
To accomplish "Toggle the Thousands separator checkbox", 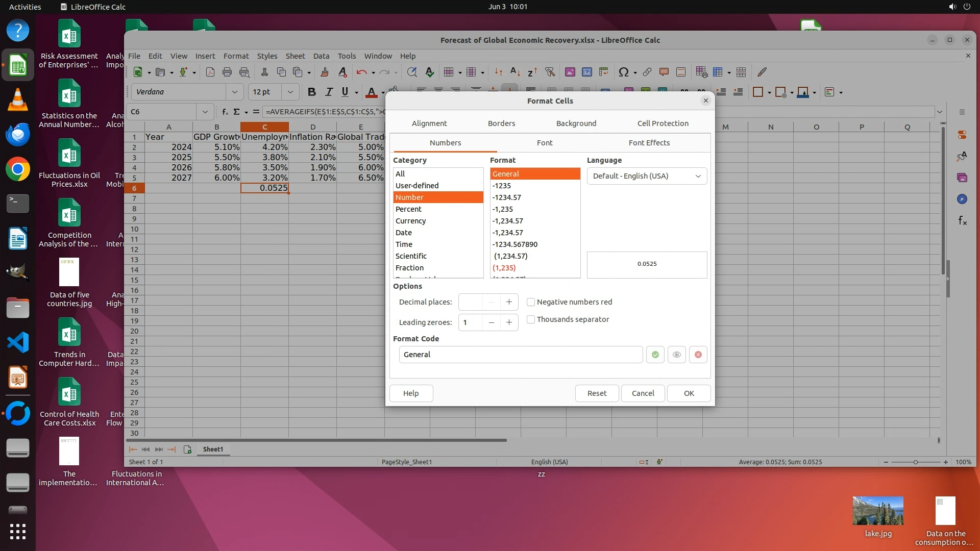I will (x=531, y=319).
